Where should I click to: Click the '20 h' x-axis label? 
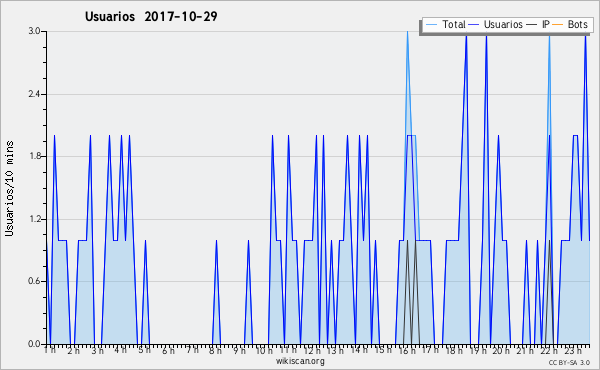point(501,350)
